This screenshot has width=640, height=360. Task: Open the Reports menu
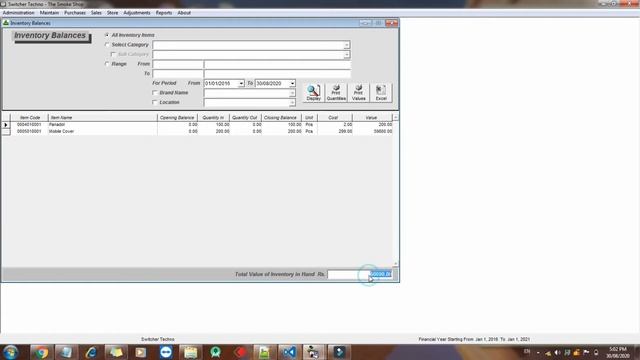164,13
